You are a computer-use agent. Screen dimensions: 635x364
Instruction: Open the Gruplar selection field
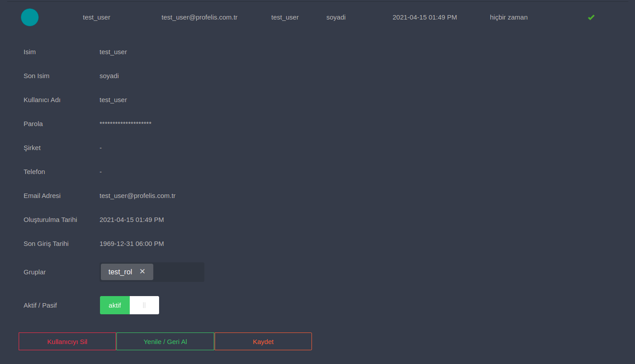coord(179,272)
